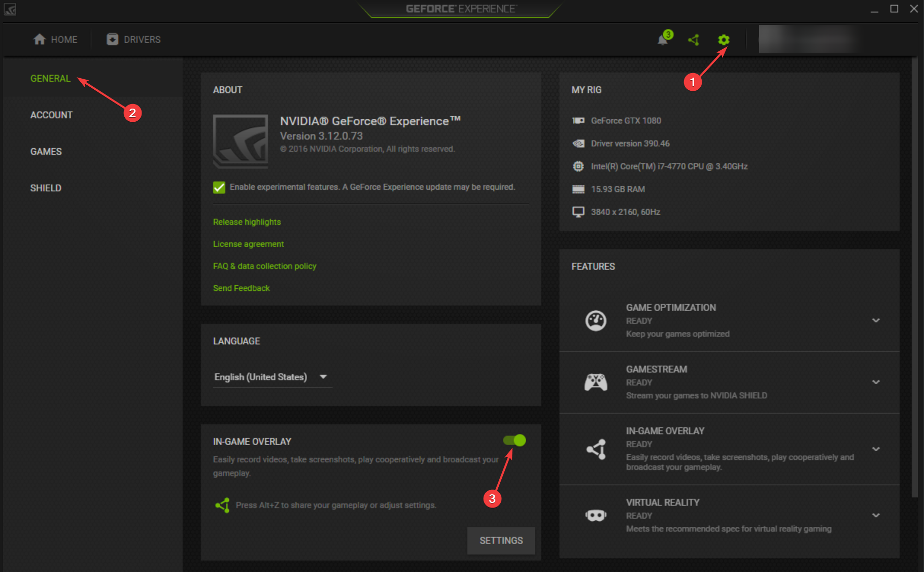Click the 3840 x 2160, 60Hz text
The width and height of the screenshot is (924, 572).
click(625, 212)
